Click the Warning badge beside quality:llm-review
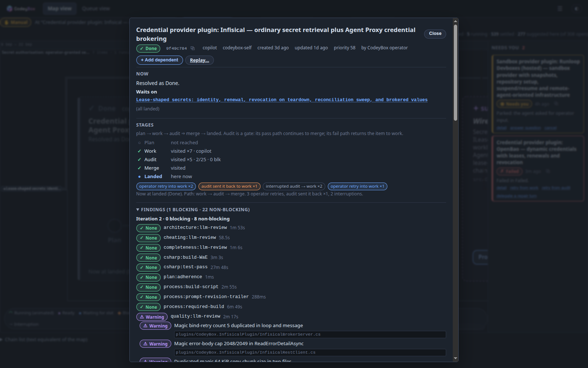This screenshot has width=588, height=368. point(152,317)
